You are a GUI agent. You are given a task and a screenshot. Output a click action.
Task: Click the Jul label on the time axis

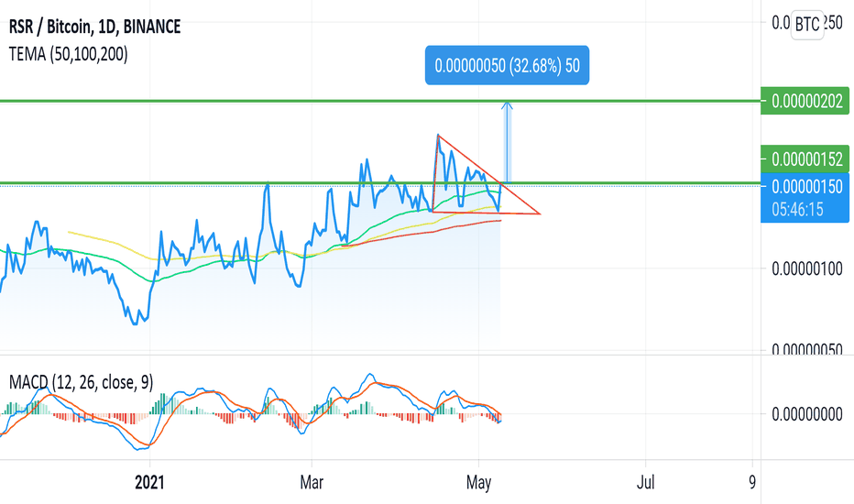[x=645, y=482]
